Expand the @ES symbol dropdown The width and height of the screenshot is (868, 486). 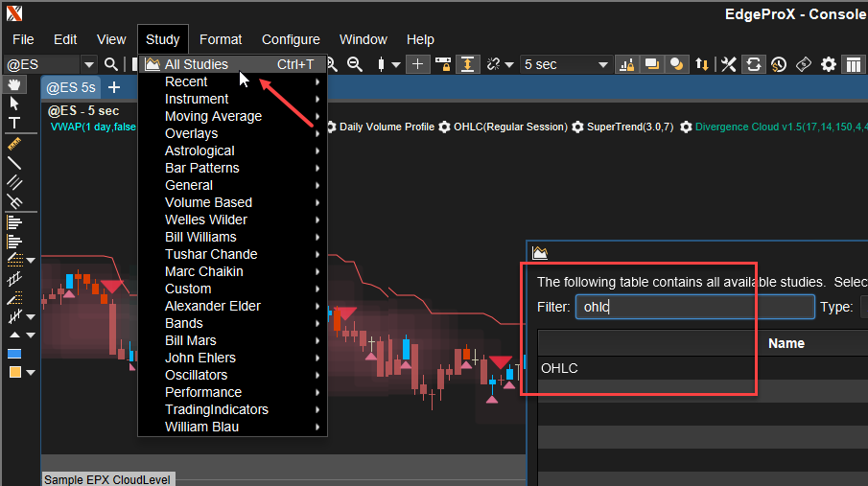[89, 64]
